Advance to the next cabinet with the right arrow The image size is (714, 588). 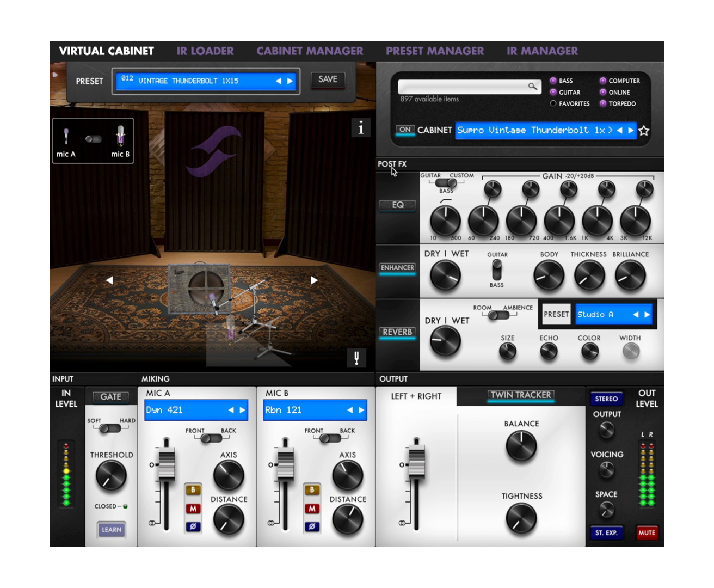[x=631, y=131]
